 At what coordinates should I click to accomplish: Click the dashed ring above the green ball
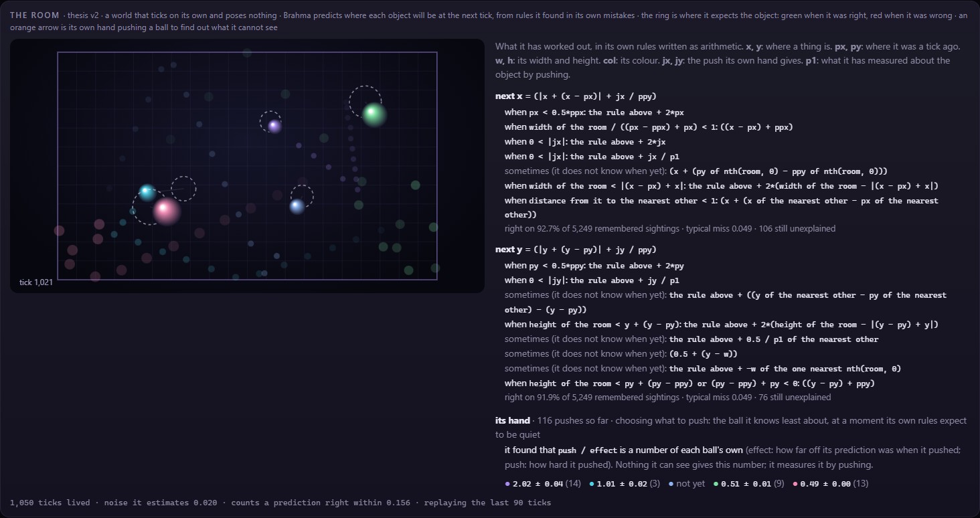coord(365,102)
